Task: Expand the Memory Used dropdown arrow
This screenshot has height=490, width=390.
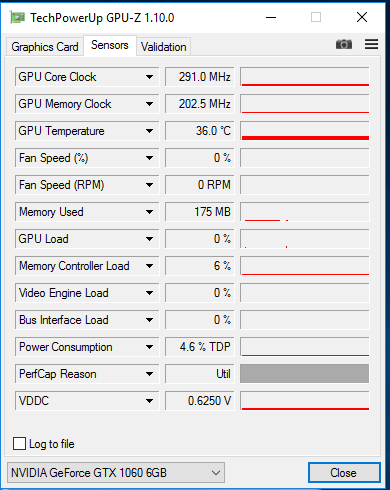Action: (x=149, y=212)
